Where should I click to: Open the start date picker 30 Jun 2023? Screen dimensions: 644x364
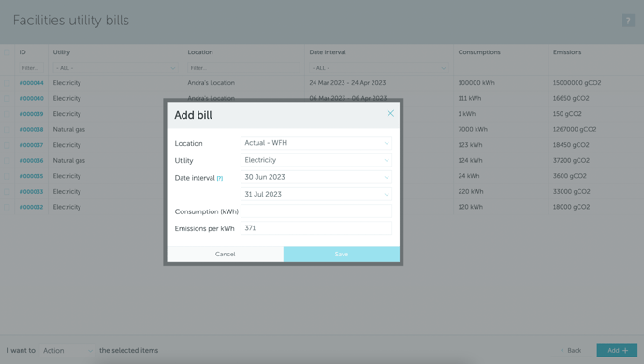(x=315, y=177)
